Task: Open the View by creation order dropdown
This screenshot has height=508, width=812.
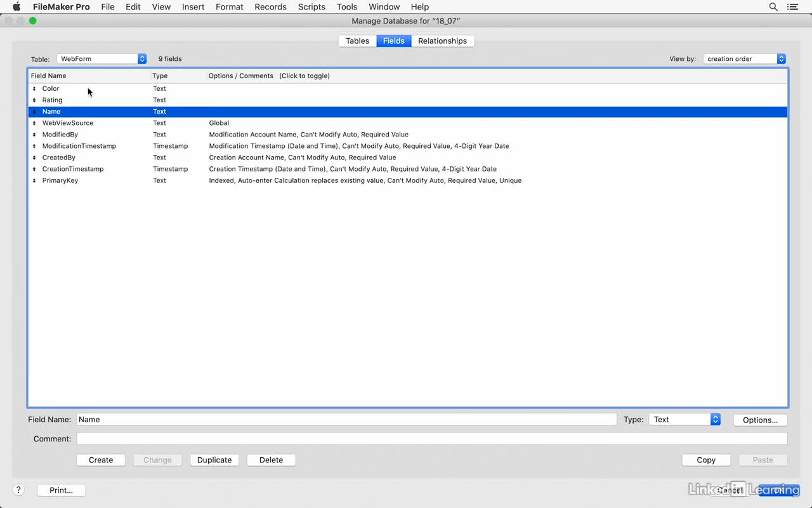Action: click(x=744, y=58)
